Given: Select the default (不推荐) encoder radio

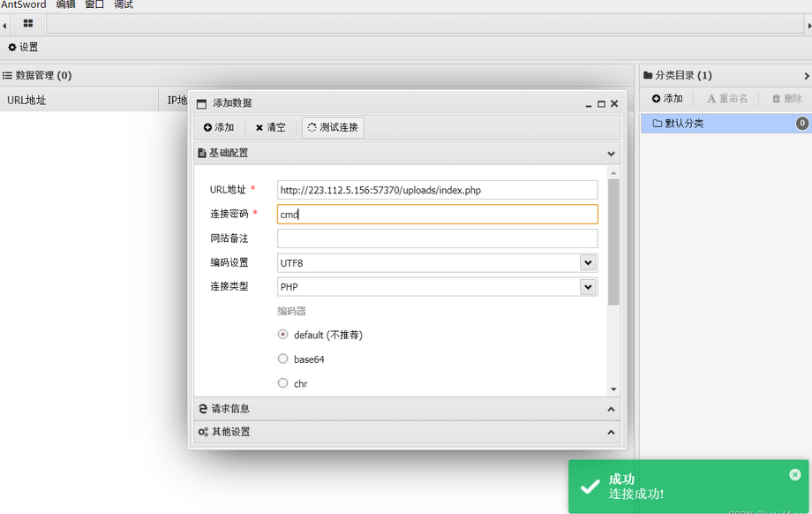Looking at the screenshot, I should (282, 334).
